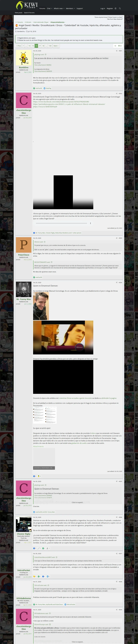Open the page-jump ellipsis after page 1
The width and height of the screenshot is (138, 644).
point(26,46)
